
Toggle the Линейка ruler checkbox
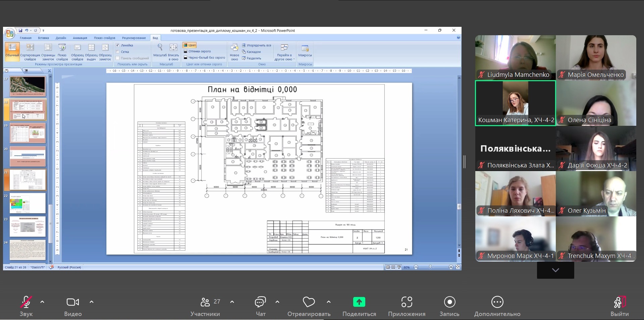click(118, 45)
